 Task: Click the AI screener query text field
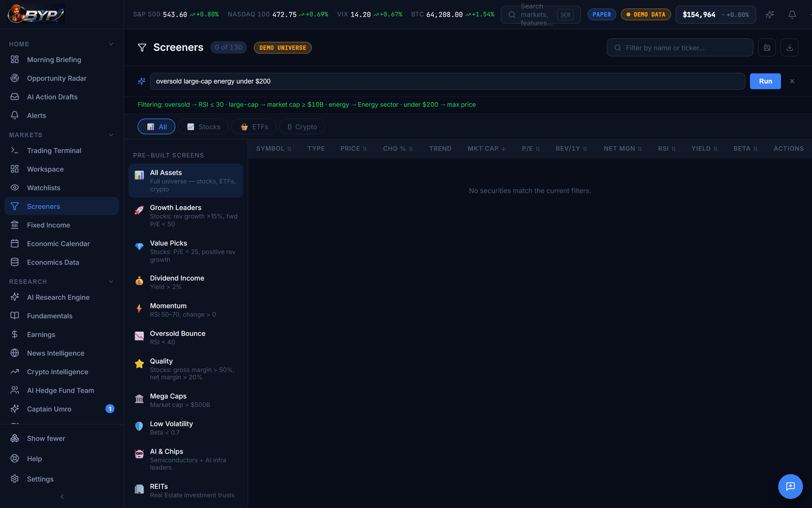click(447, 81)
